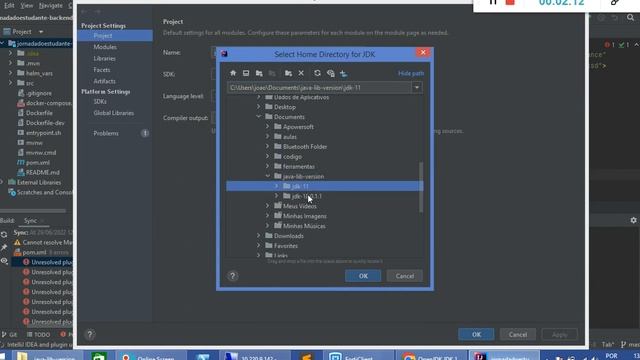Click the Hide path link
Image resolution: width=640 pixels, height=360 pixels.
pyautogui.click(x=411, y=73)
